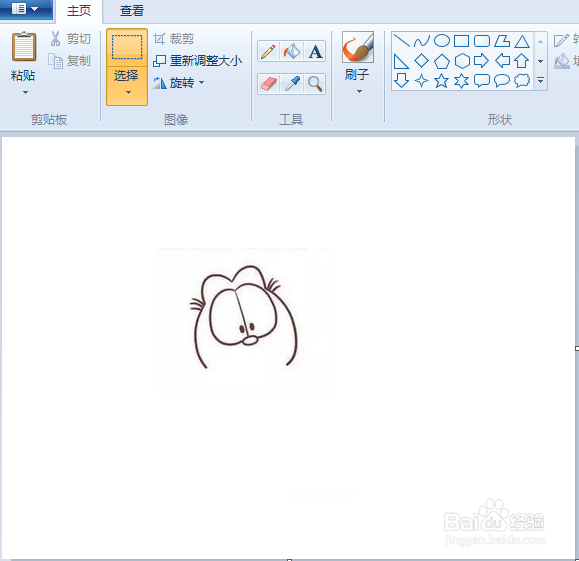This screenshot has height=561, width=579.
Task: Select the rectangular selection tool
Action: click(x=127, y=47)
